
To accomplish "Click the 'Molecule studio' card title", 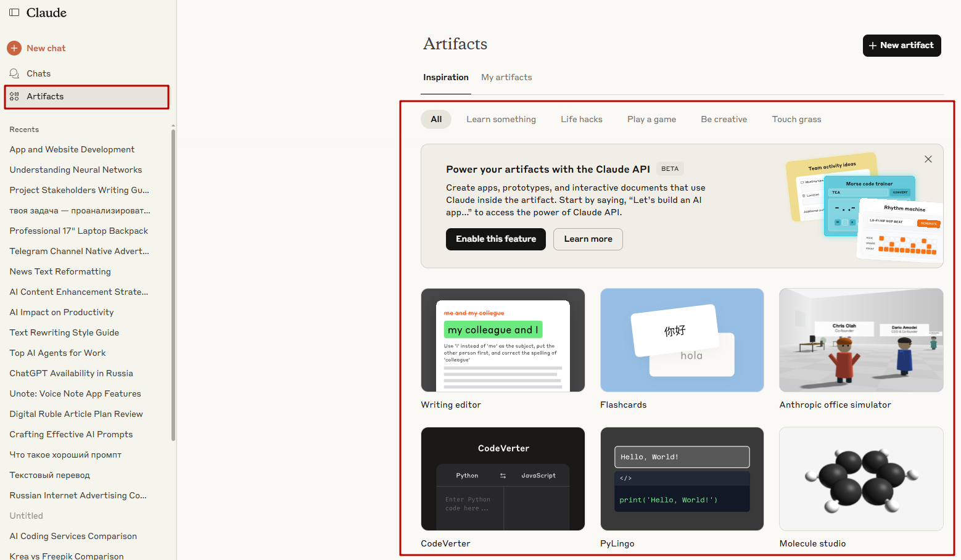I will 812,543.
